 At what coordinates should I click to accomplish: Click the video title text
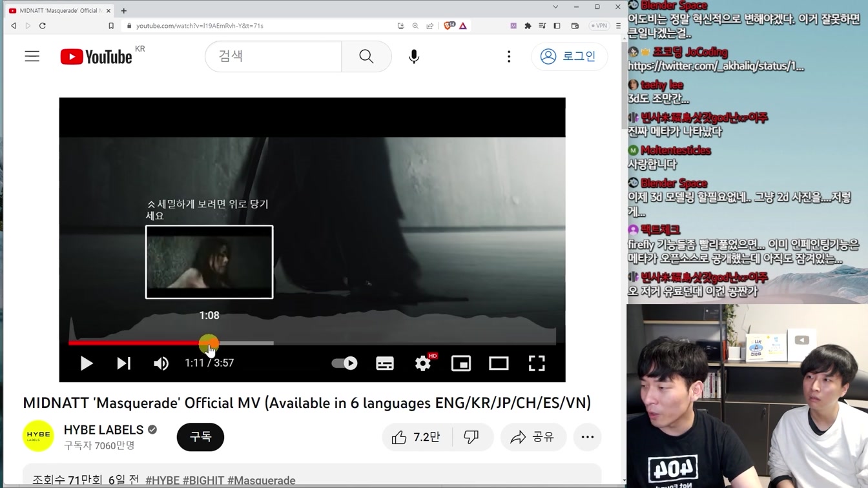coord(307,403)
